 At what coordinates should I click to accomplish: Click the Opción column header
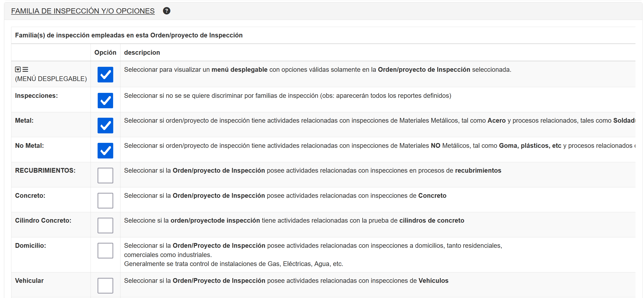click(x=105, y=52)
